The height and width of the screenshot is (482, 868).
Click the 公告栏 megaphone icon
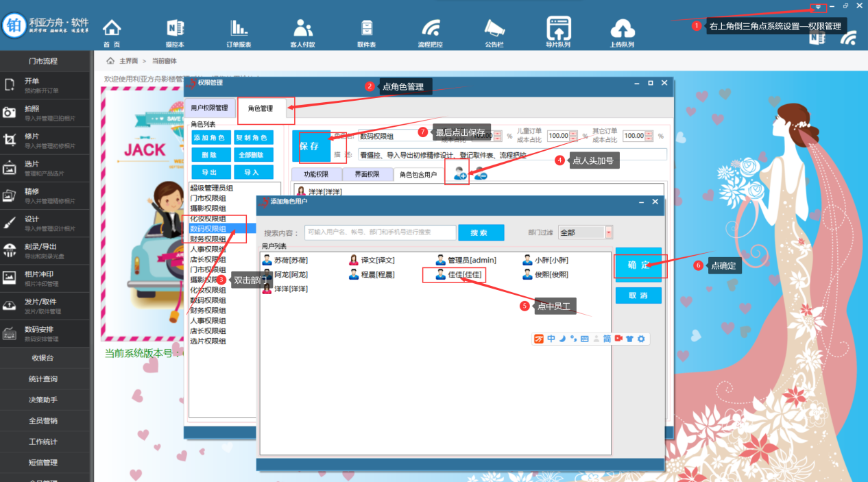(x=494, y=29)
